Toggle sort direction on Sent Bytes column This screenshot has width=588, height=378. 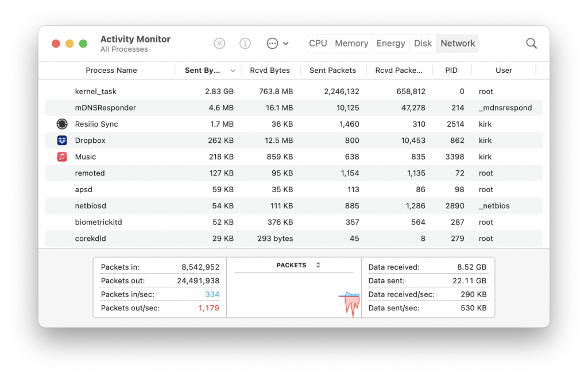233,71
